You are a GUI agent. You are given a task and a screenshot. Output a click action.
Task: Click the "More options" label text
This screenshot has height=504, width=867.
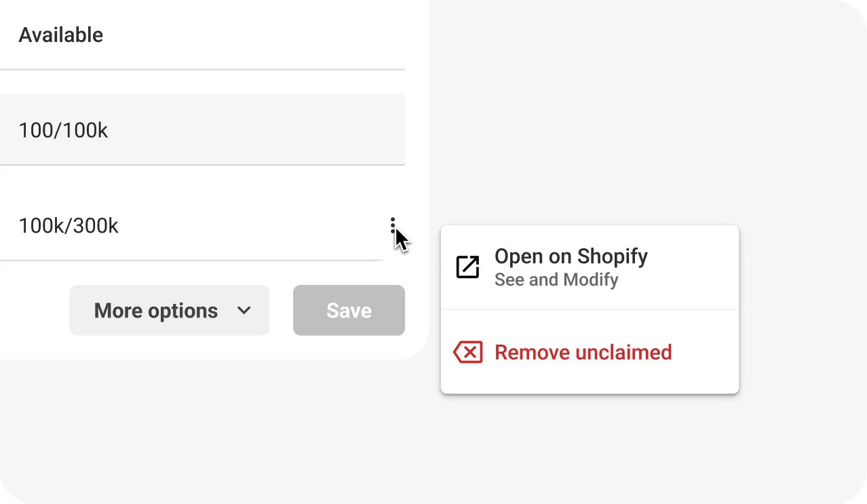tap(156, 311)
